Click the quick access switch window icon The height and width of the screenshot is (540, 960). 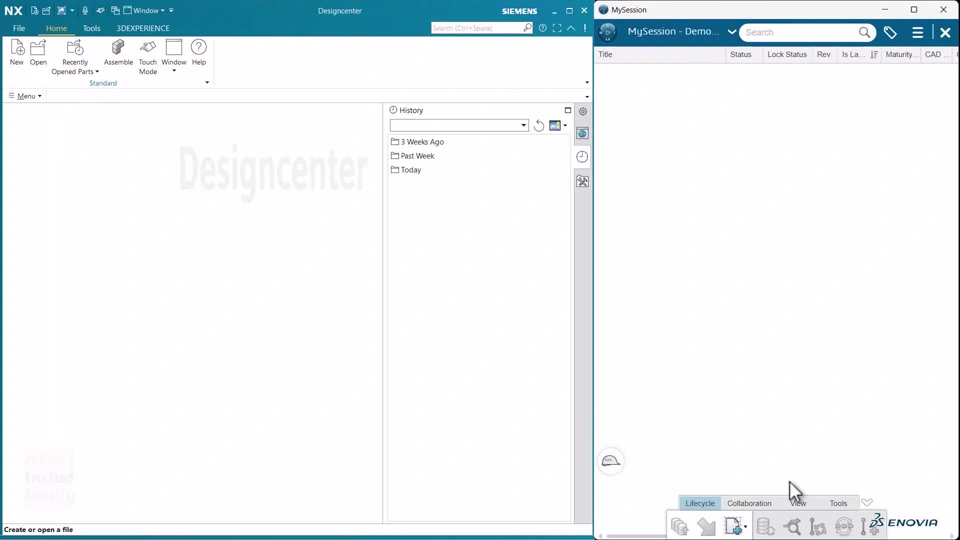115,10
